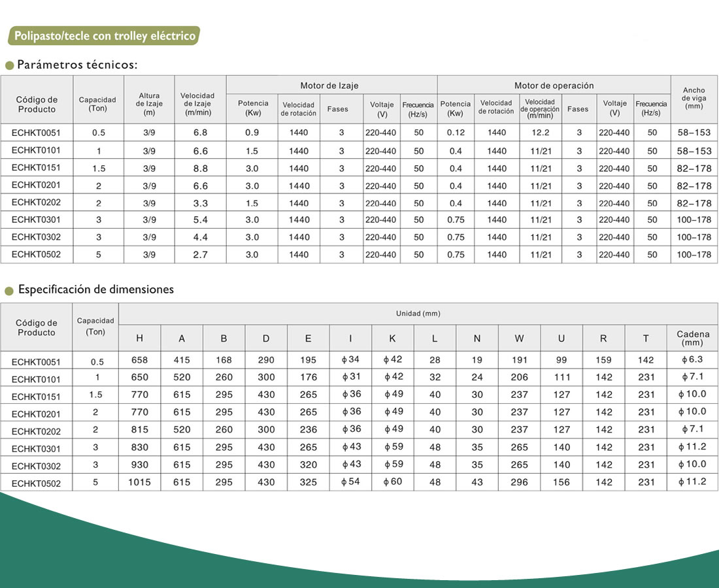Select the Altura de Izaje (m) header
The width and height of the screenshot is (719, 588).
(x=149, y=104)
